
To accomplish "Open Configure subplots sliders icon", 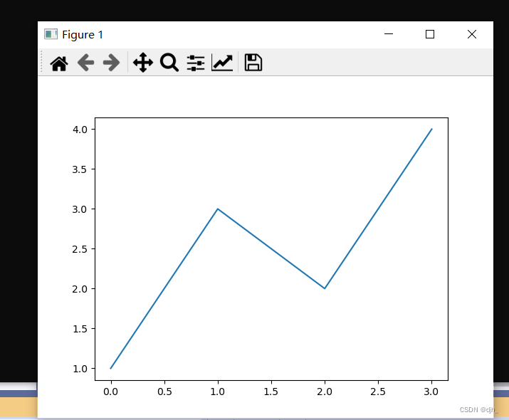I will click(196, 63).
